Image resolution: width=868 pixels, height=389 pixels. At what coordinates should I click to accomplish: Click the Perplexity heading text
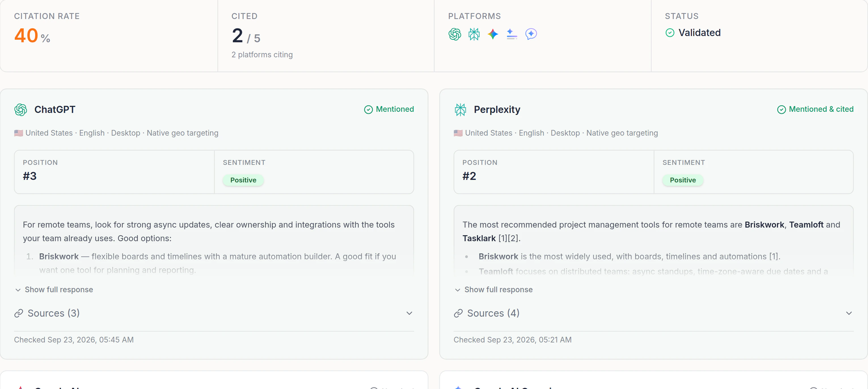click(x=497, y=110)
